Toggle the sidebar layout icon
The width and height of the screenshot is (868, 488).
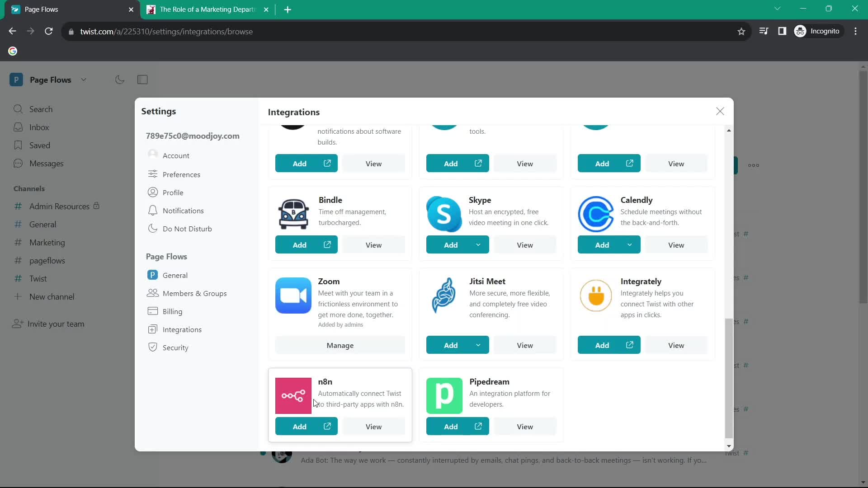click(142, 80)
